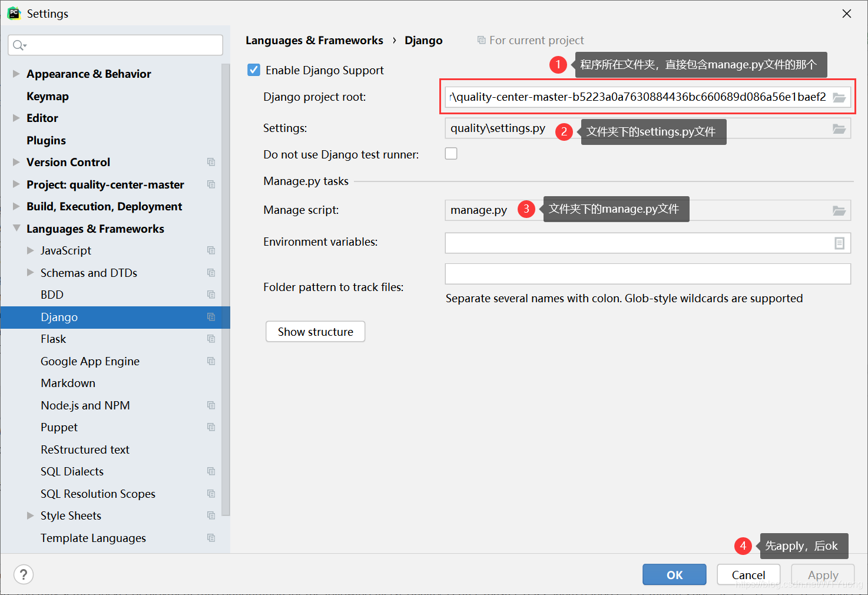This screenshot has height=595, width=868.
Task: Select SQL Dialects tree item
Action: (72, 471)
